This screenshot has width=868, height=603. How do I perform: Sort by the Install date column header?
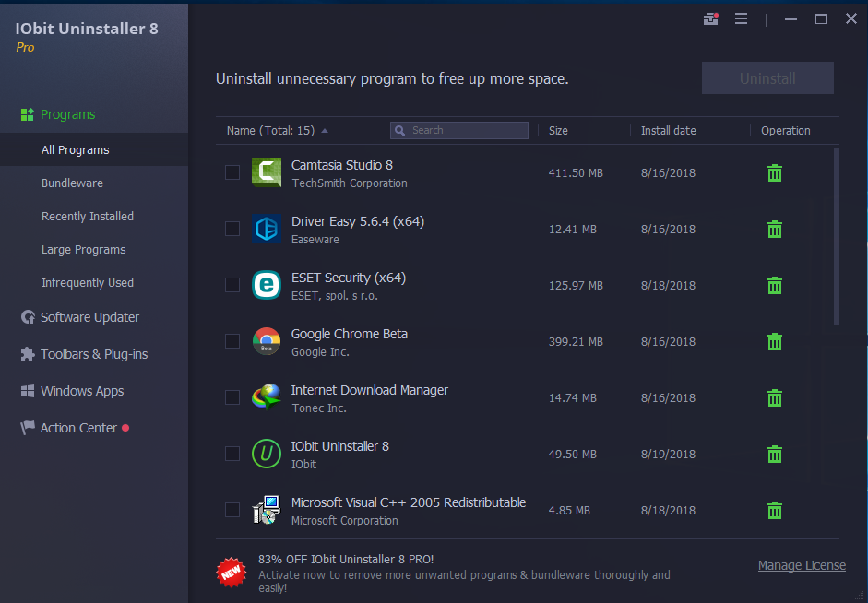point(668,131)
